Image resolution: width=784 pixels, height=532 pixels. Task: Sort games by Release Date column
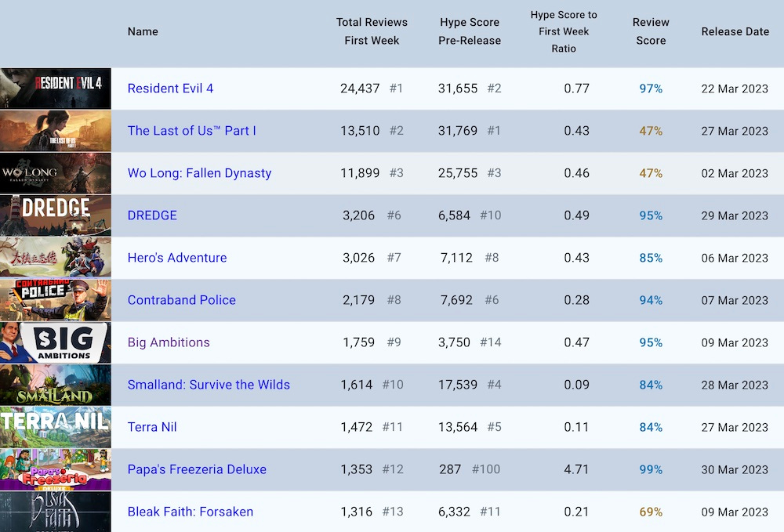(x=735, y=31)
